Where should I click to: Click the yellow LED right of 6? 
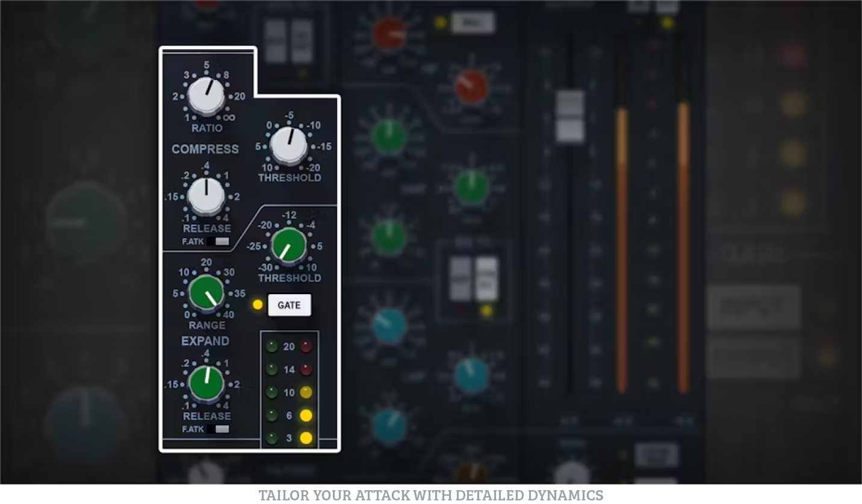pos(306,415)
